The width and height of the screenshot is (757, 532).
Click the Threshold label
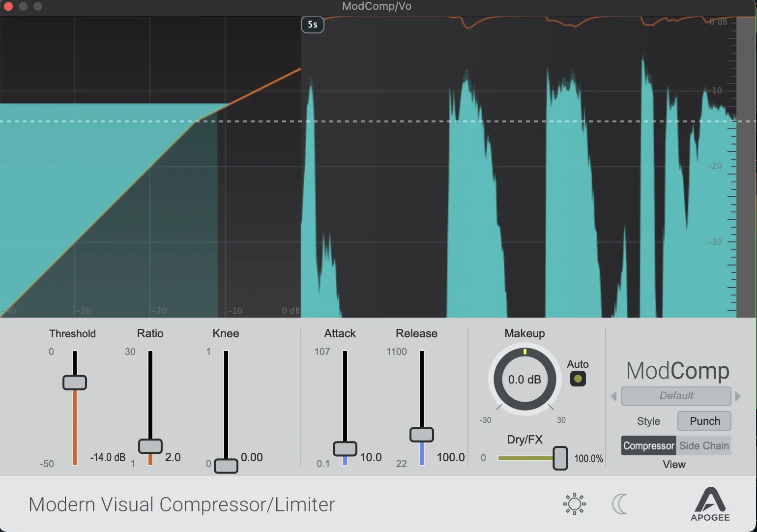72,333
